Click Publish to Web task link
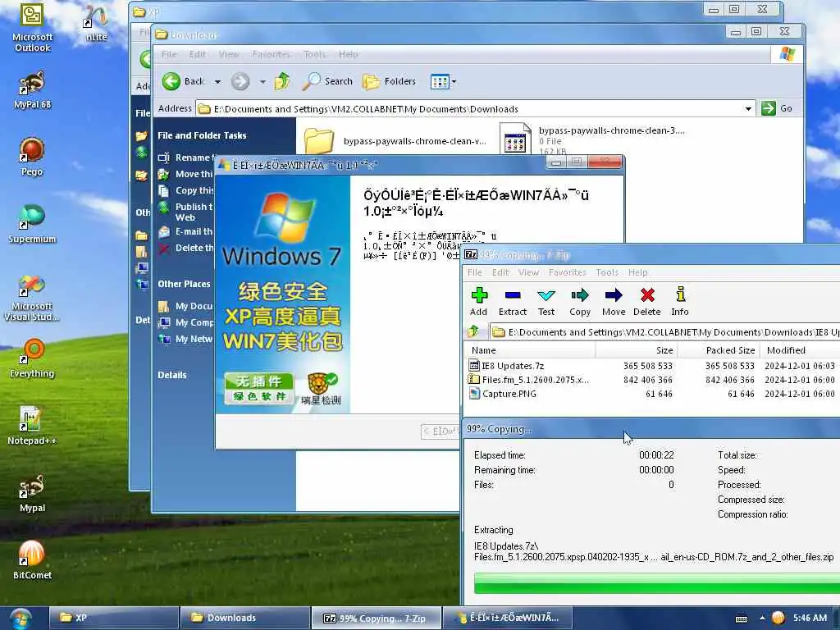Viewport: 840px width, 630px height. click(186, 212)
